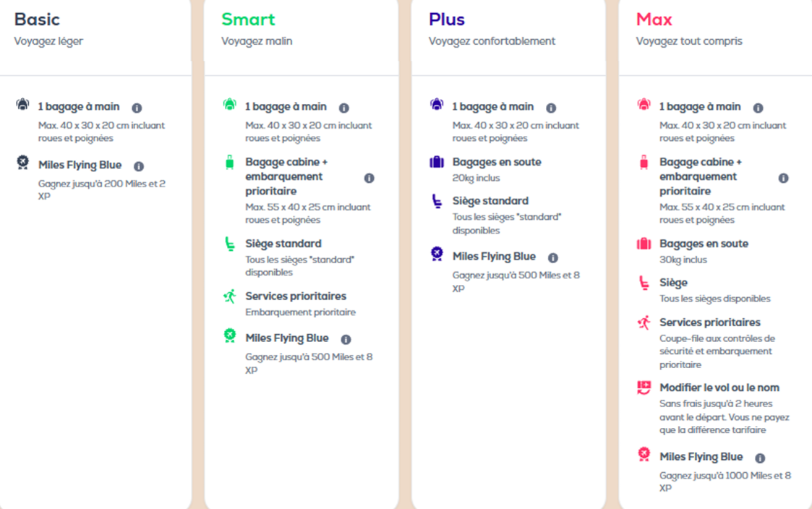
Task: Show info for Plus Miles Flying Blue
Action: tap(553, 257)
